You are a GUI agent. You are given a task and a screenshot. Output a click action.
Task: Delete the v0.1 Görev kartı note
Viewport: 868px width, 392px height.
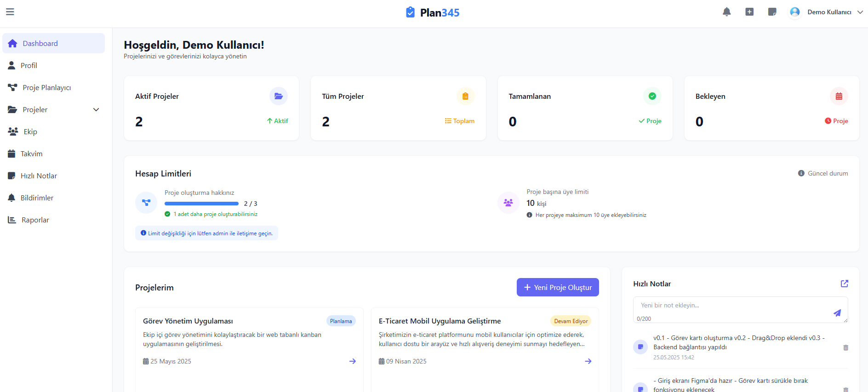point(846,347)
